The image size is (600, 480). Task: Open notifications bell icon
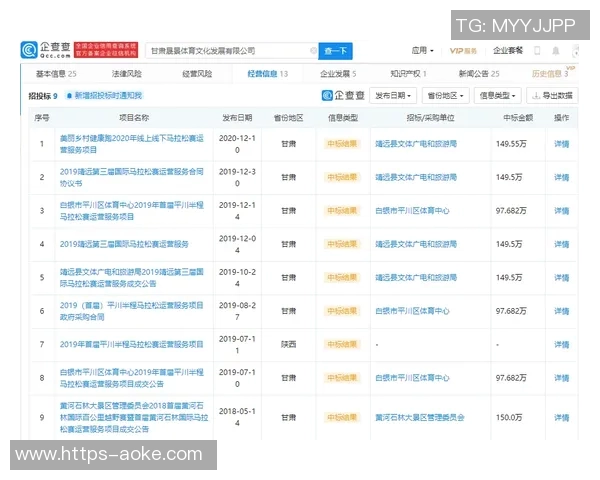coord(556,51)
